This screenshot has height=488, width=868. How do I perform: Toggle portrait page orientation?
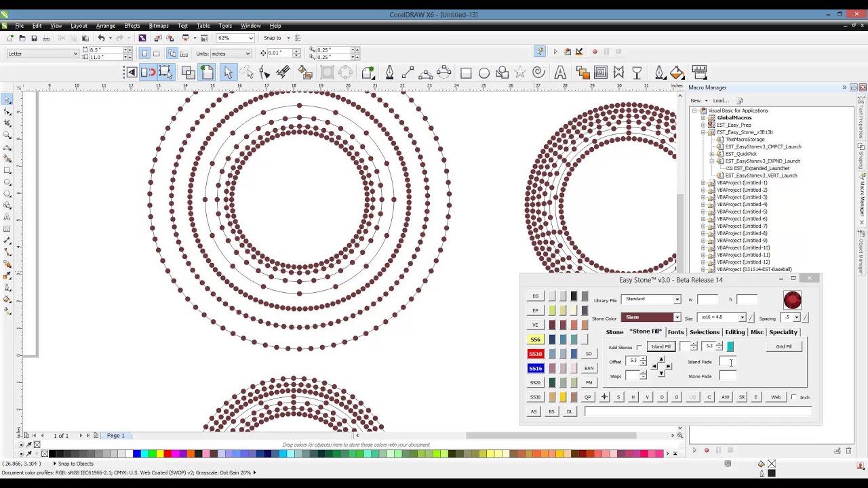tap(144, 54)
